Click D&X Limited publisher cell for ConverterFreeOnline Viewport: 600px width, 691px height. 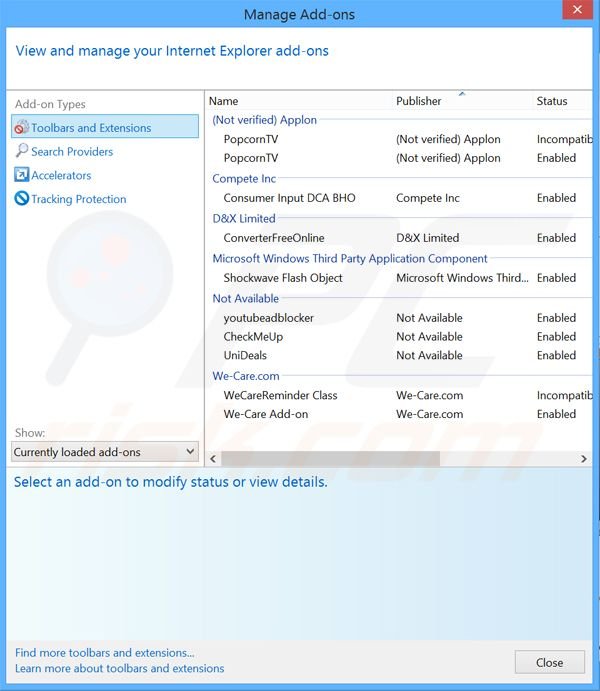coord(427,238)
